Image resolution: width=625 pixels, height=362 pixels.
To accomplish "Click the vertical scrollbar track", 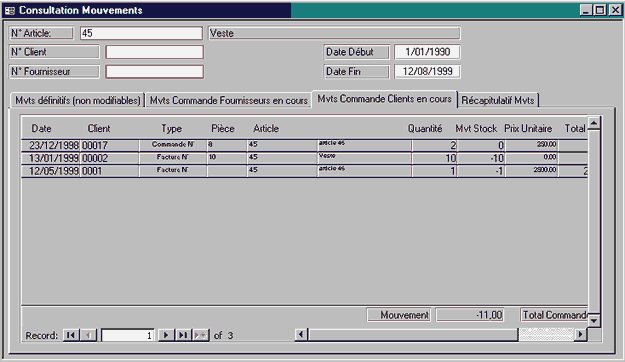I will tap(594, 221).
